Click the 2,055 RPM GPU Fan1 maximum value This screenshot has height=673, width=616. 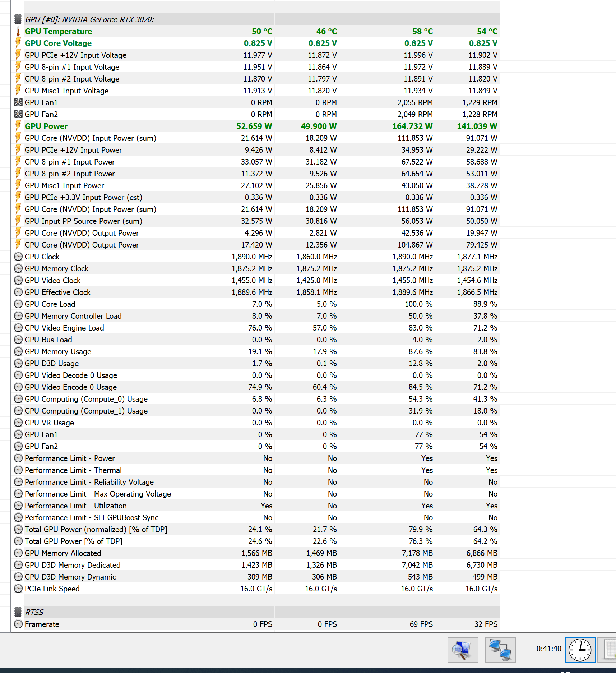coord(415,102)
